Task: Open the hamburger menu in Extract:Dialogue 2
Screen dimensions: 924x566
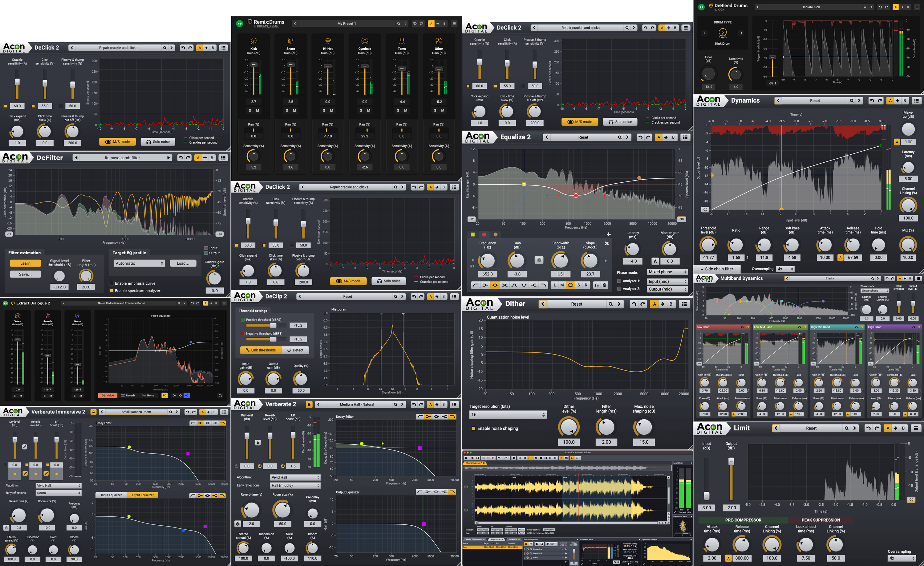Action: [224, 303]
